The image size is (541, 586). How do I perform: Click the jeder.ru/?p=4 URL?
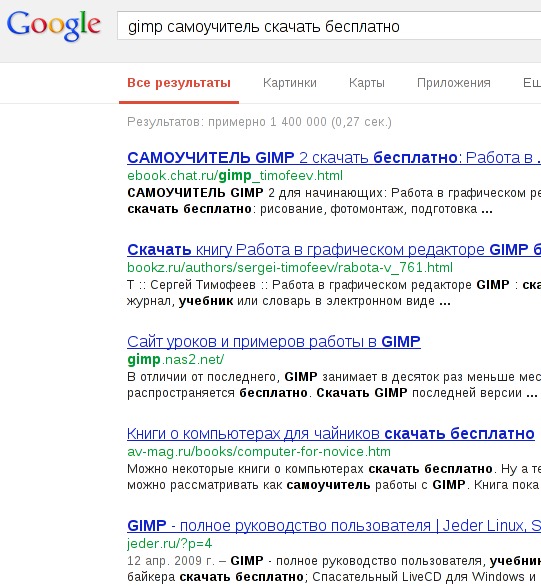[170, 543]
